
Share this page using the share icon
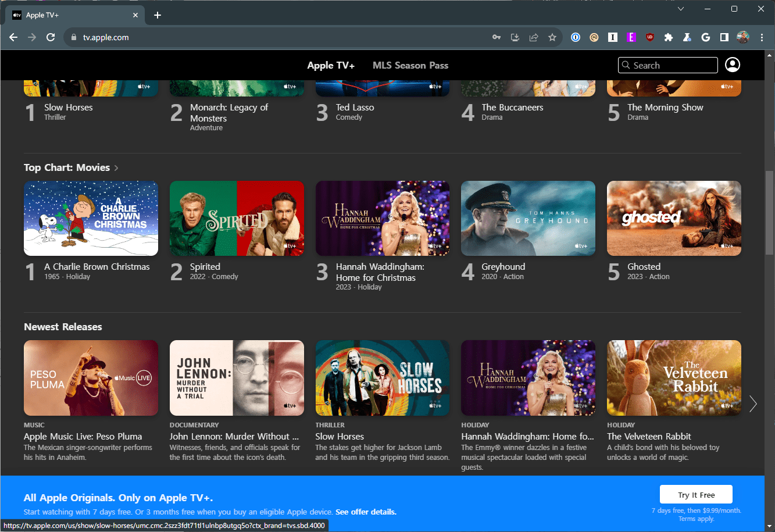point(533,37)
